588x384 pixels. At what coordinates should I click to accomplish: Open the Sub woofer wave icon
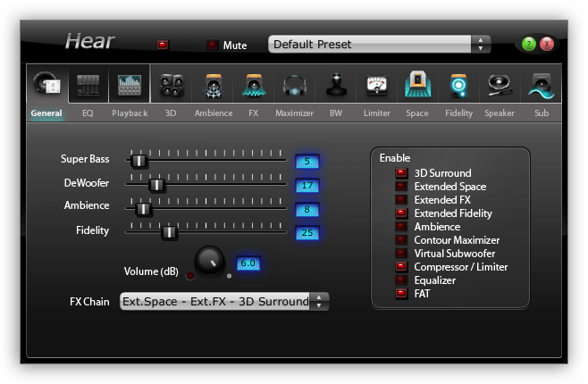(x=541, y=86)
